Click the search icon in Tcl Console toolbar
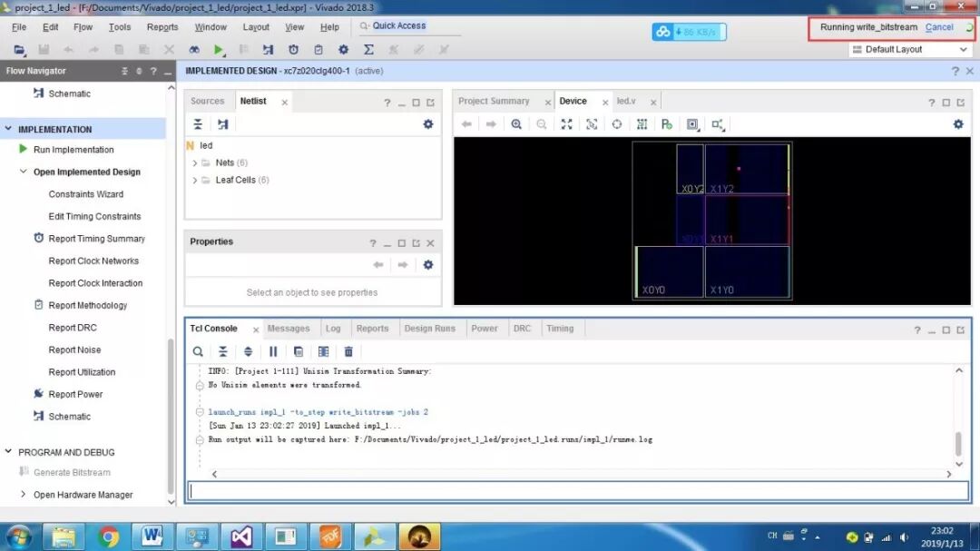Image resolution: width=980 pixels, height=551 pixels. (x=198, y=351)
